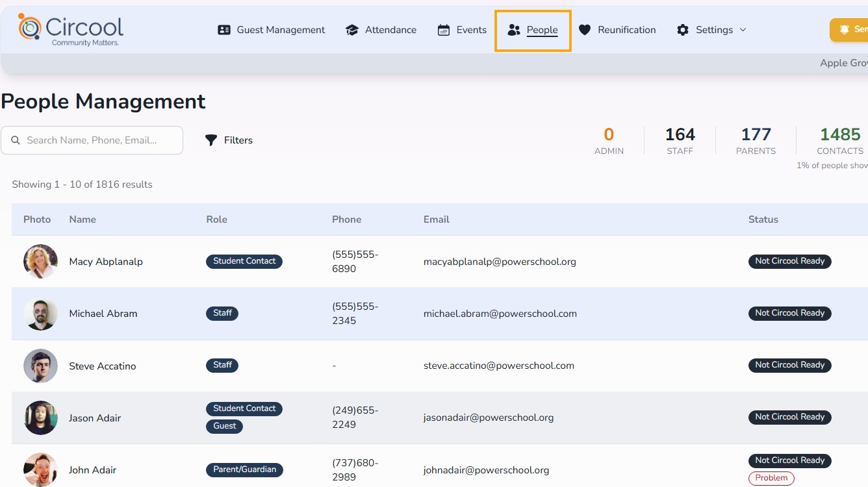Click the Events calendar icon
This screenshot has height=487, width=868.
pos(444,30)
